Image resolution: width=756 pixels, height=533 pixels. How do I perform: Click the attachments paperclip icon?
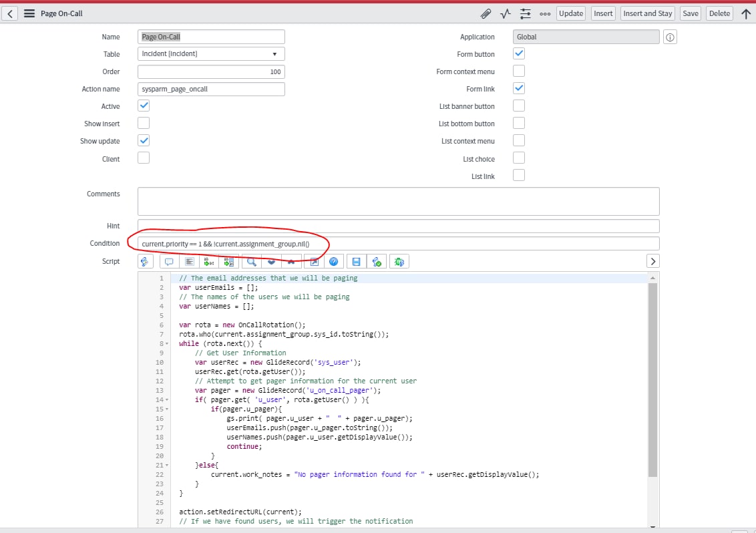point(486,13)
